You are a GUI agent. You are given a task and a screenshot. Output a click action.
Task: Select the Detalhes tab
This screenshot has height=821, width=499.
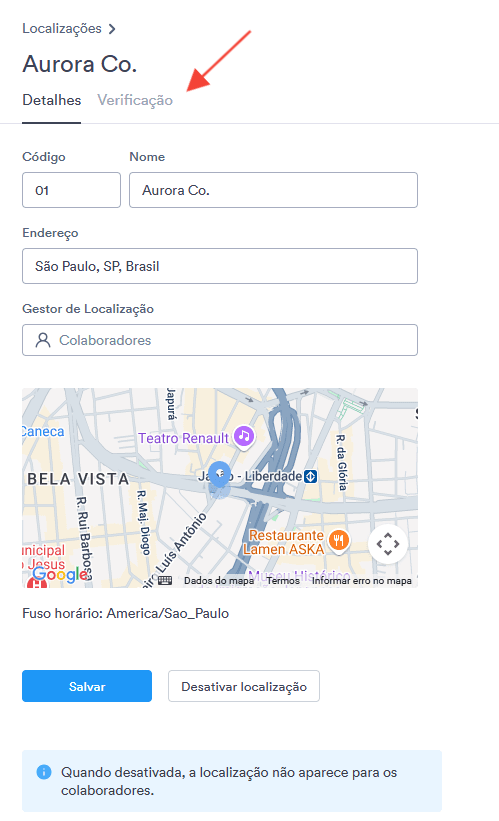[x=51, y=100]
